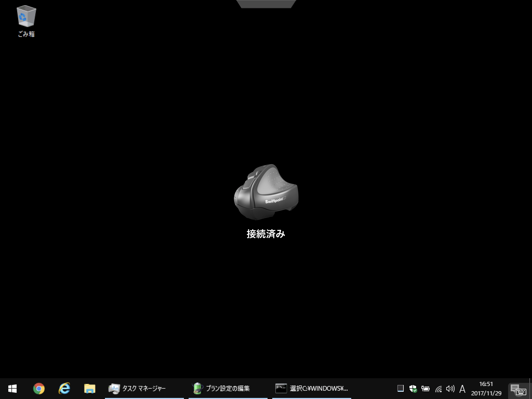Image resolution: width=532 pixels, height=399 pixels.
Task: Open the clock showing 16:51
Action: (x=486, y=389)
